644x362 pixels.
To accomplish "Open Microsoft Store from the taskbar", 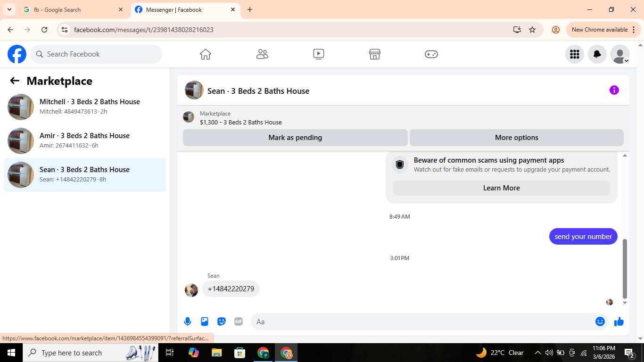I will [x=240, y=353].
